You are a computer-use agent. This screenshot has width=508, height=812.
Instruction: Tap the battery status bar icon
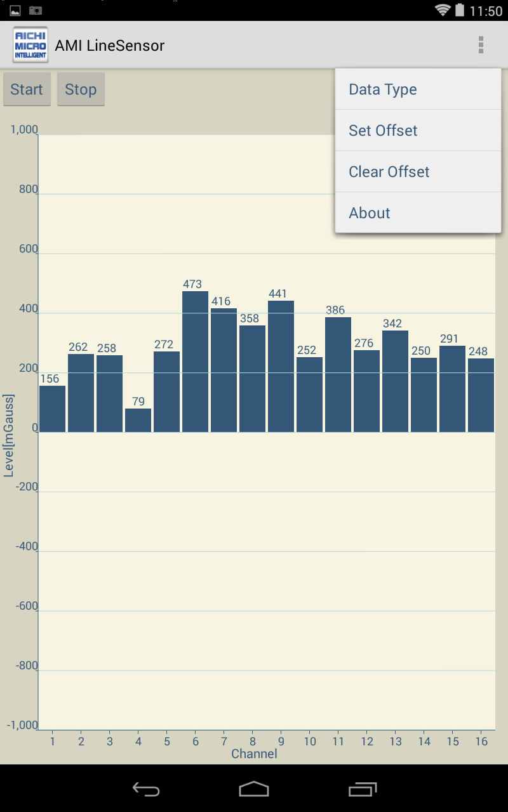(x=460, y=10)
